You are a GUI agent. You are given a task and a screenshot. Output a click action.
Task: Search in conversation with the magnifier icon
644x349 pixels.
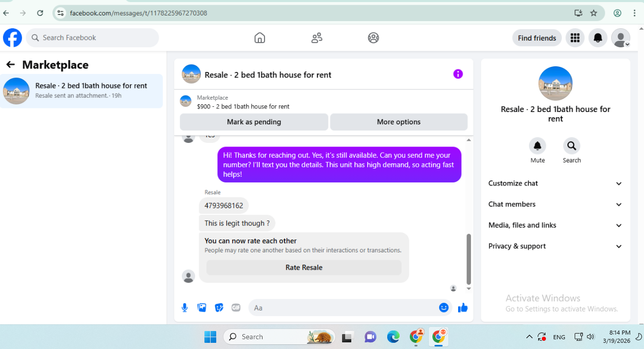[572, 146]
